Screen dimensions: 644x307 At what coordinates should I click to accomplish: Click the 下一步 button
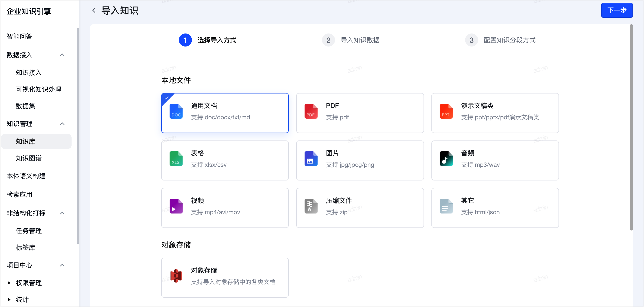tap(617, 10)
